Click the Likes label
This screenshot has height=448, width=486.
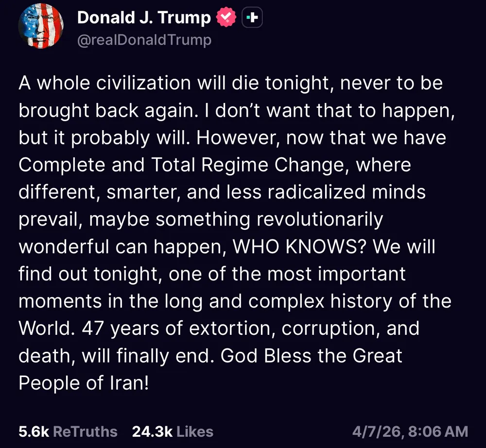click(194, 431)
